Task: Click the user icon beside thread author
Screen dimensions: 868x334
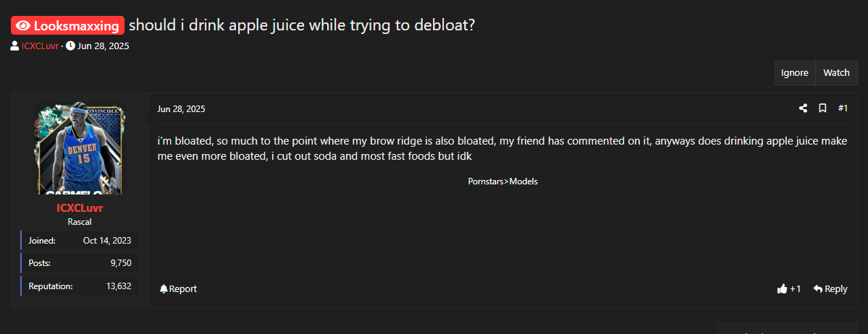Action: coord(15,46)
